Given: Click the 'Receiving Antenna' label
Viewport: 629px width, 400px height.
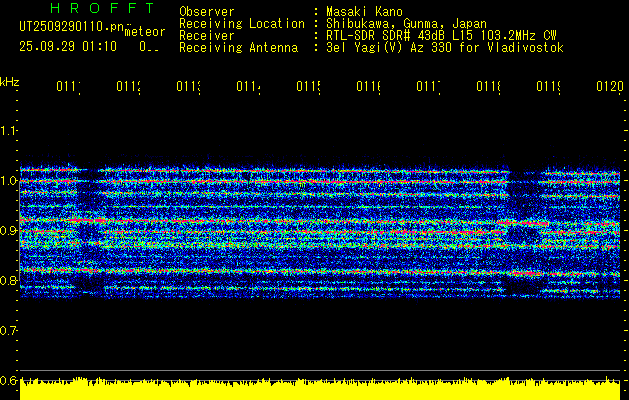Looking at the screenshot, I should (239, 48).
